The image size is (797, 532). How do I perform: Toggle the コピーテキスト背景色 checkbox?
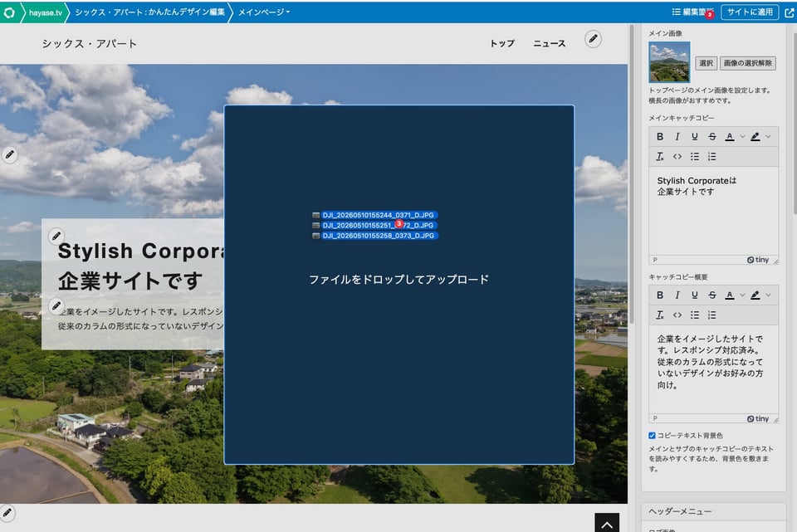coord(652,436)
